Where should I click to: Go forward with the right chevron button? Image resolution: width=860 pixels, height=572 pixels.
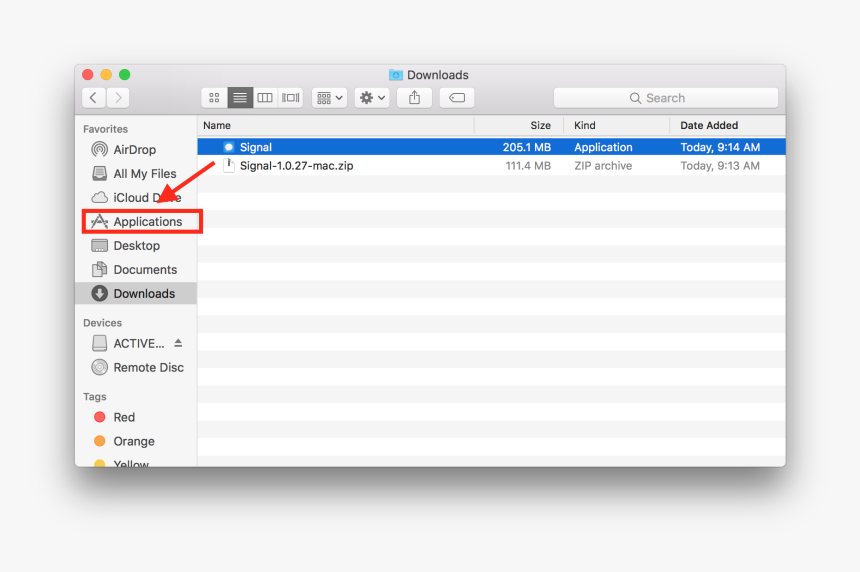[x=118, y=98]
